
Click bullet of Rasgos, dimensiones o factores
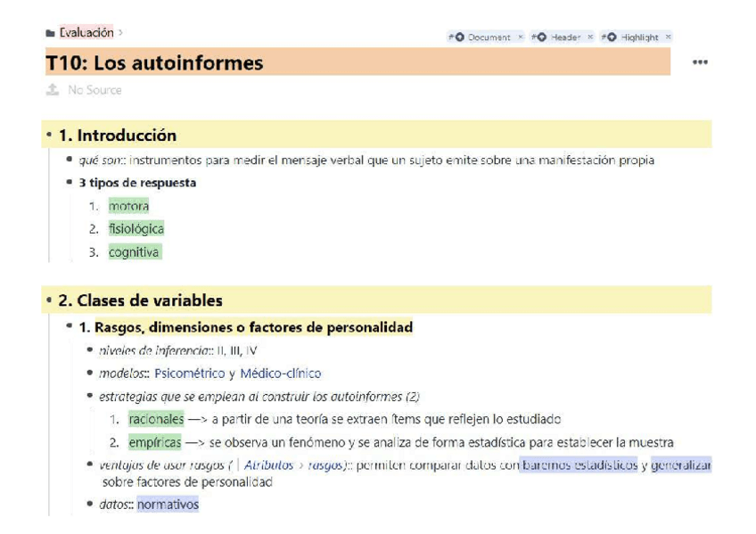pyautogui.click(x=70, y=326)
